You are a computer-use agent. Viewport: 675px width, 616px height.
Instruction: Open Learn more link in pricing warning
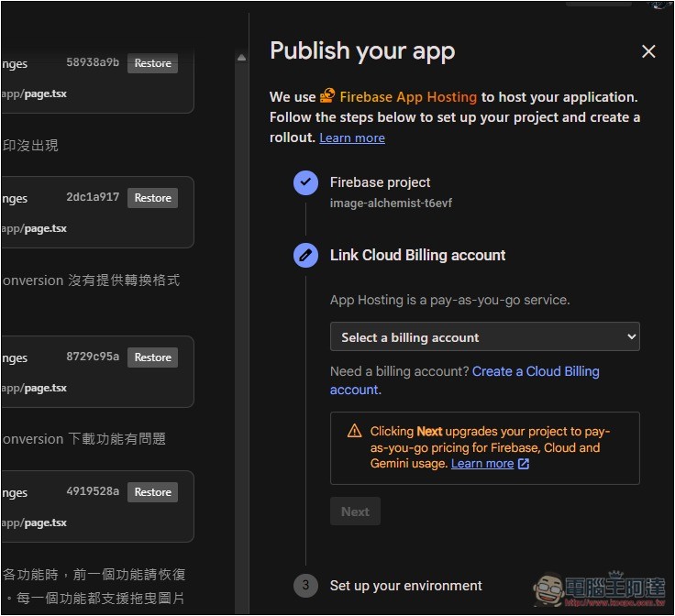pos(481,464)
